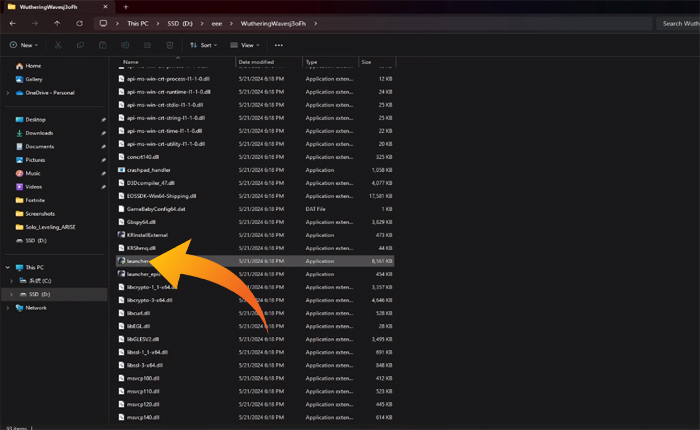Screen dimensions: 700x430
Task: Click the Delete trash icon in toolbar
Action: click(171, 45)
